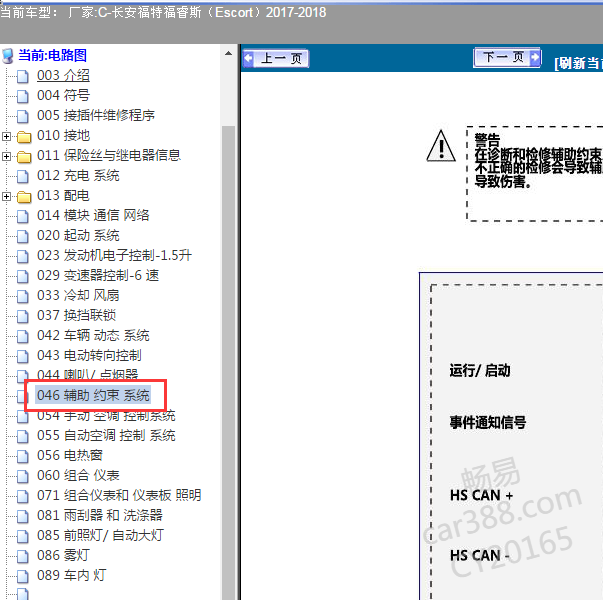The width and height of the screenshot is (603, 600).
Task: Open 020 起动 系统 diagram
Action: pos(78,235)
